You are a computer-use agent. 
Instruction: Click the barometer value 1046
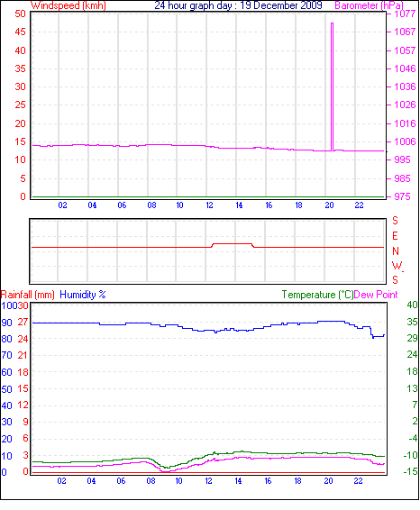point(405,68)
